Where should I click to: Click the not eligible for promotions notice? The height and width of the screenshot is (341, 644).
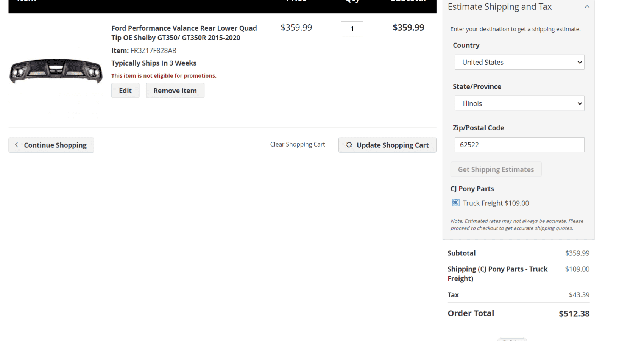[x=164, y=76]
